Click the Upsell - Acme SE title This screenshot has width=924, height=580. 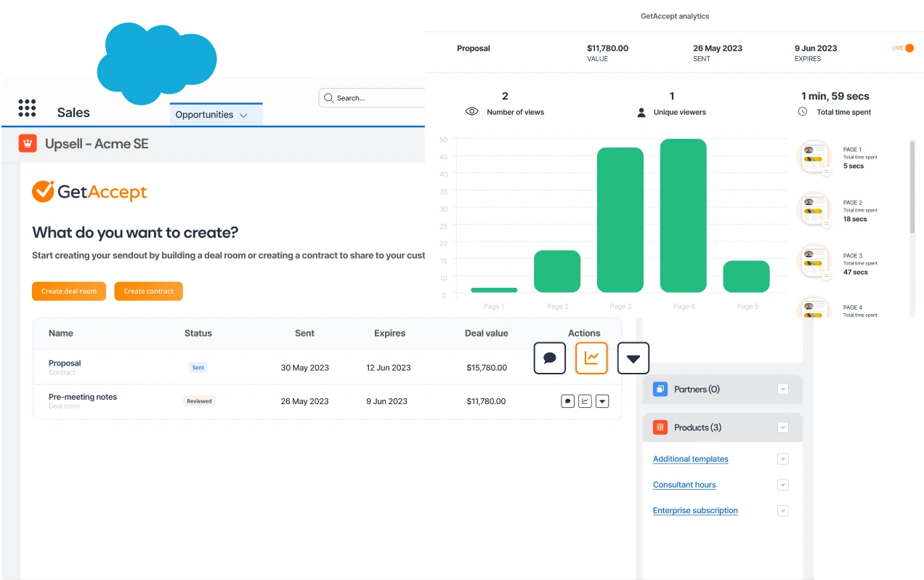tap(97, 144)
